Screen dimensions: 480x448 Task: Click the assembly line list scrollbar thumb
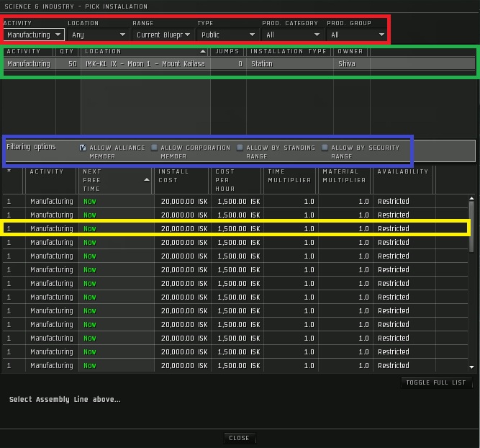click(472, 227)
